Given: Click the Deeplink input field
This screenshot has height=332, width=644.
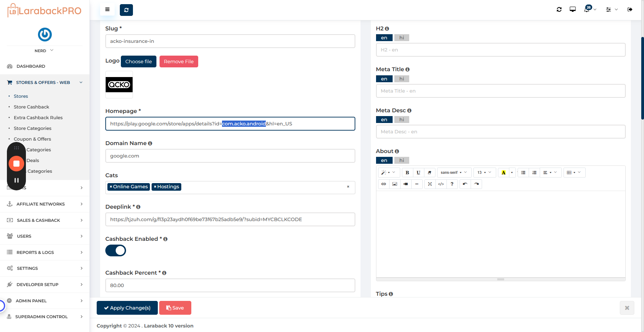Looking at the screenshot, I should click(x=230, y=219).
